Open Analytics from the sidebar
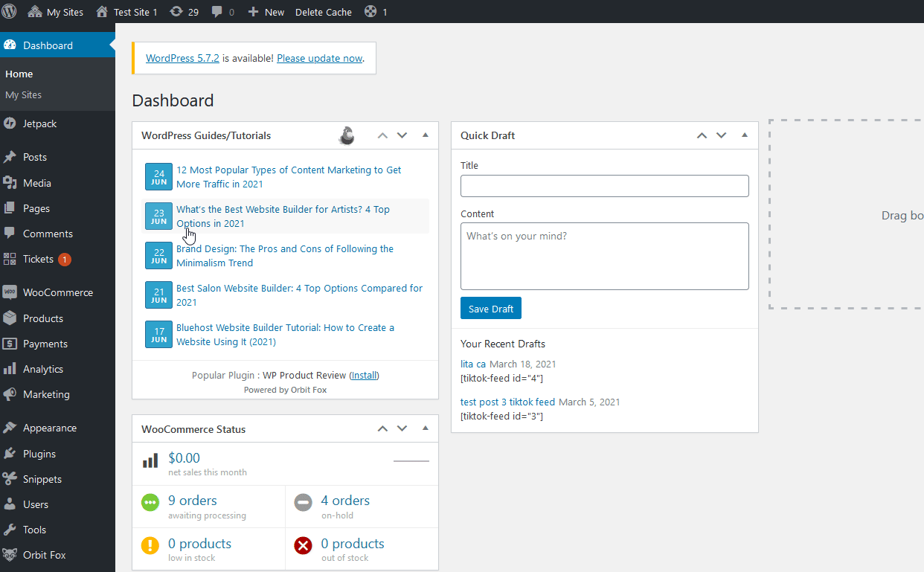 coord(57,369)
